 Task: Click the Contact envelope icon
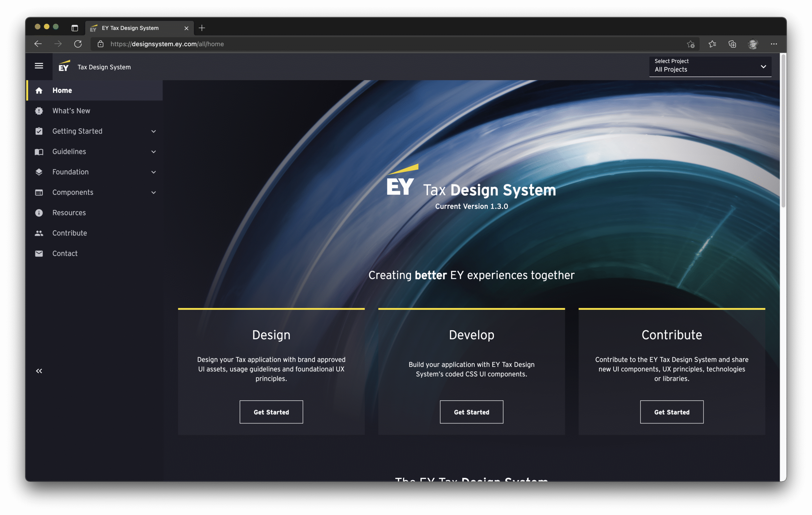39,253
